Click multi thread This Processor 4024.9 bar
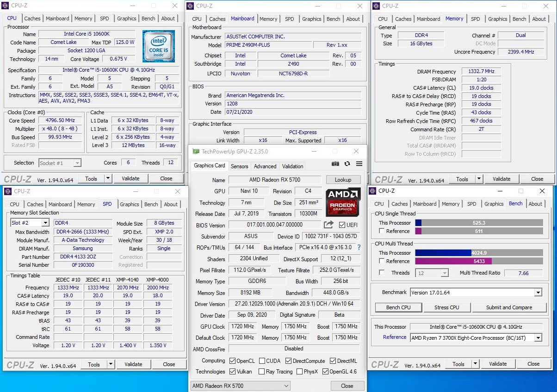 [x=479, y=253]
